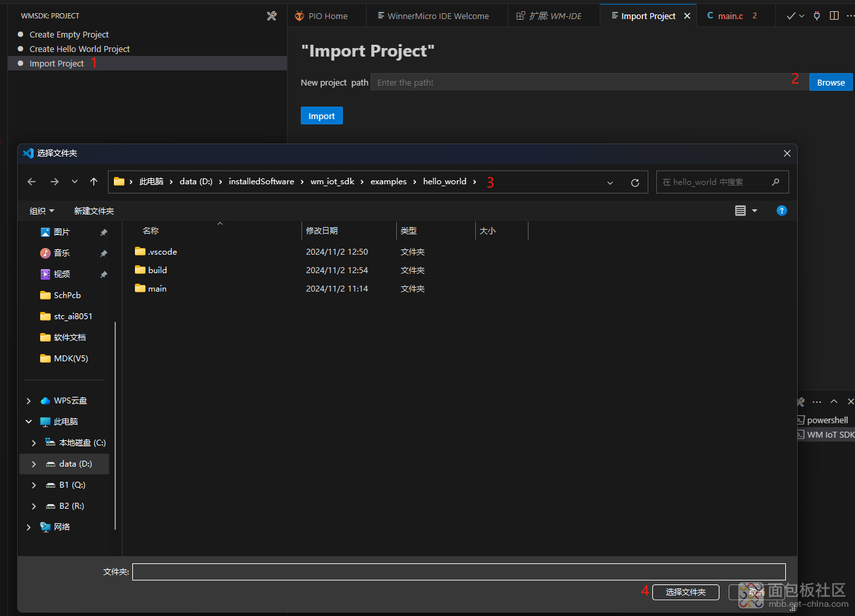Screen dimensions: 855x616
Task: Click the view layout icon
Action: click(x=740, y=211)
